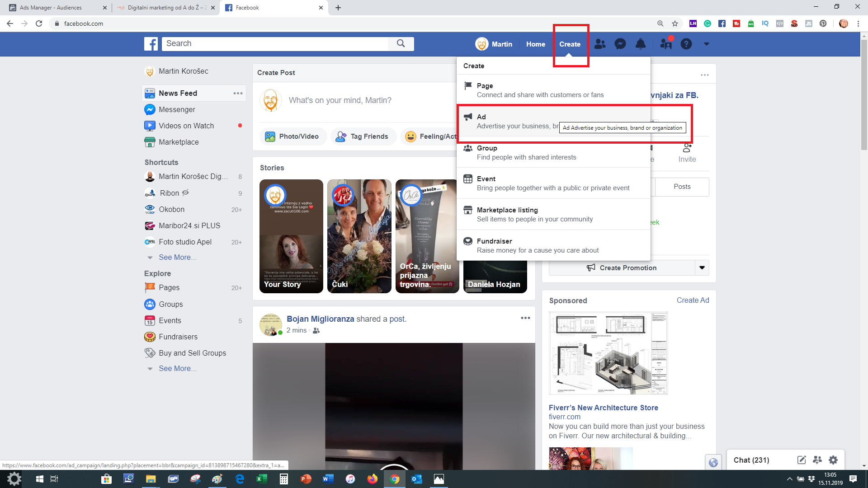868x488 pixels.
Task: Click the Friend Requests icon
Action: click(x=600, y=44)
